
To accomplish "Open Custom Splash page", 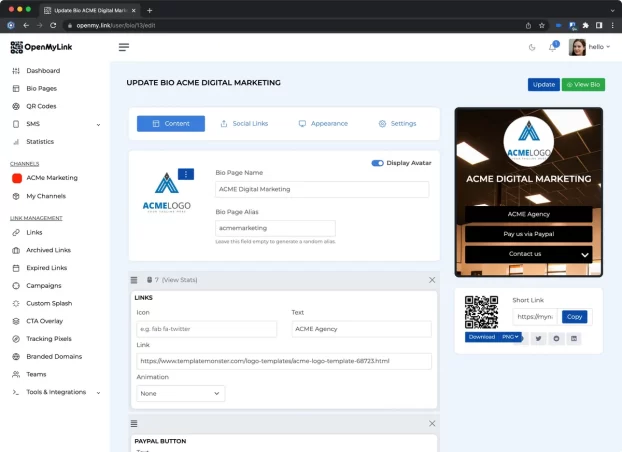I will click(49, 304).
